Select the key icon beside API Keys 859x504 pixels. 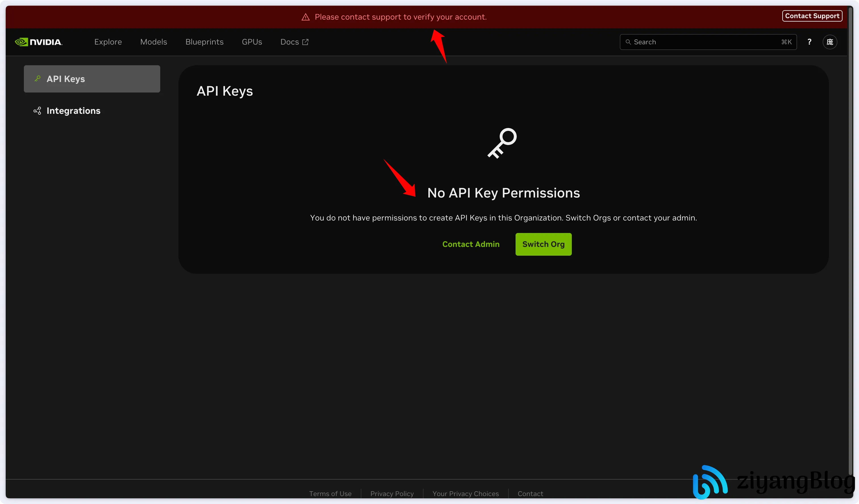pyautogui.click(x=37, y=79)
